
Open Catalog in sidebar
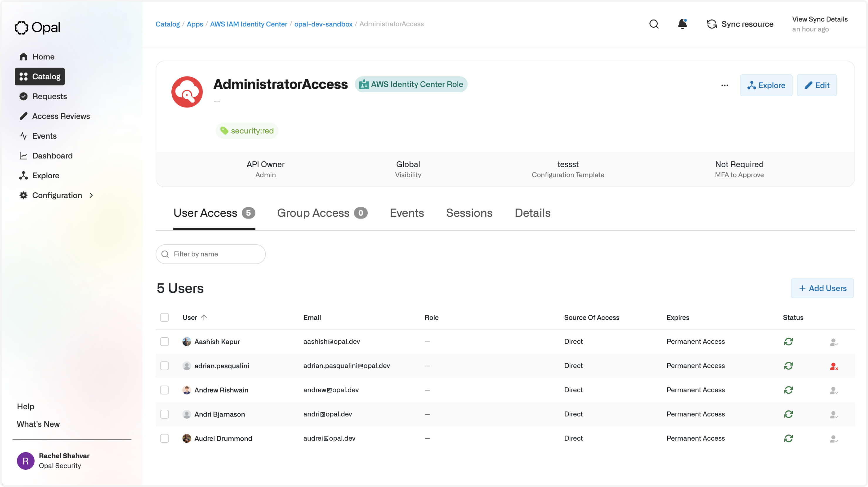(40, 77)
